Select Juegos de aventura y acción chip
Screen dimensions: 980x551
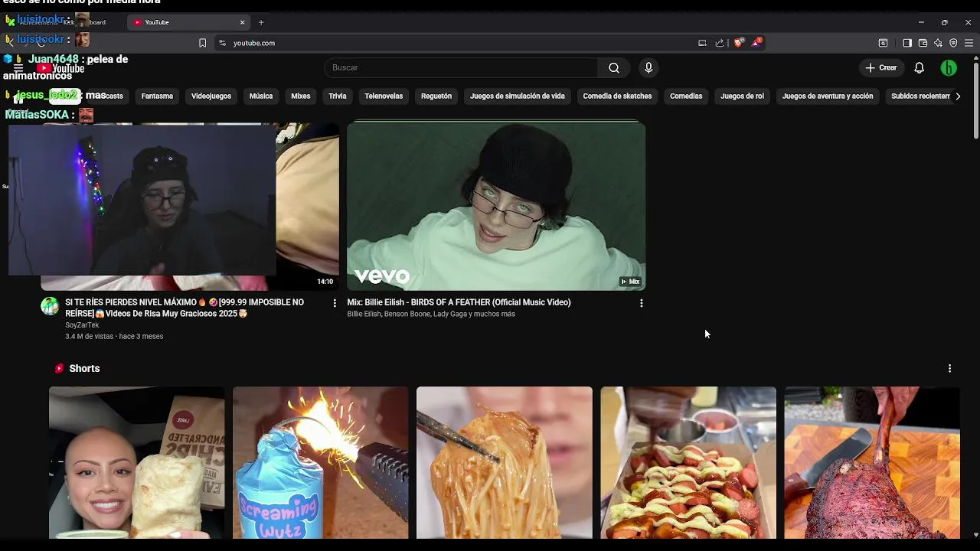pos(828,96)
